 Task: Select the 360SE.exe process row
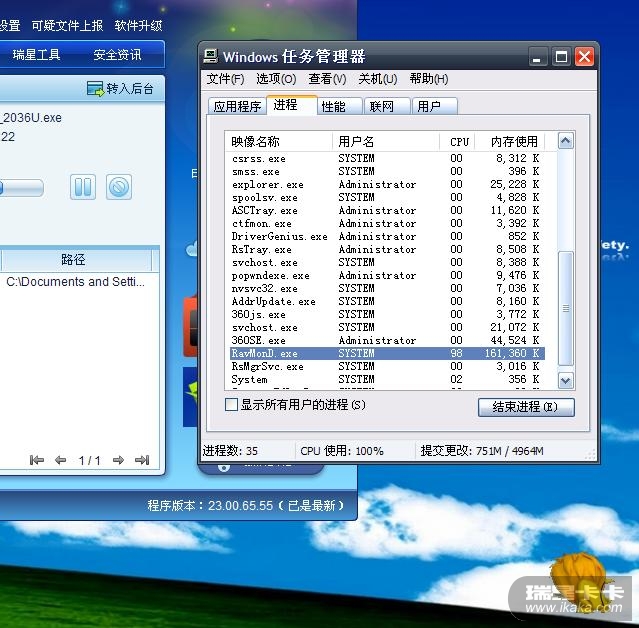pos(385,341)
